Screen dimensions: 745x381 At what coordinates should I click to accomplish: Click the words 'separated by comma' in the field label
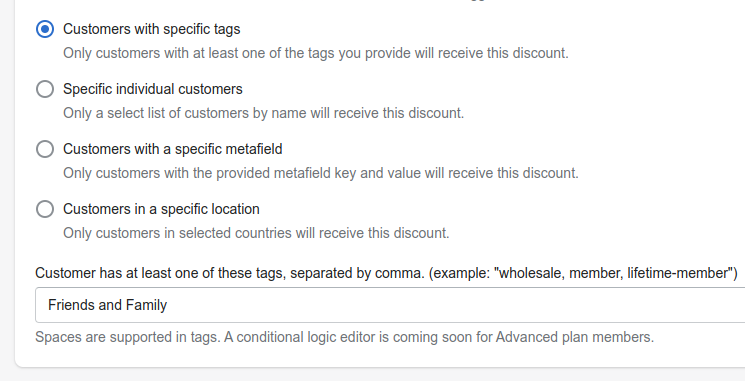[356, 273]
